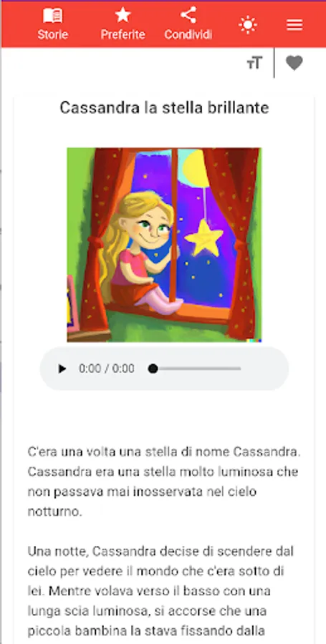Click the audio slider thumb

tap(153, 369)
